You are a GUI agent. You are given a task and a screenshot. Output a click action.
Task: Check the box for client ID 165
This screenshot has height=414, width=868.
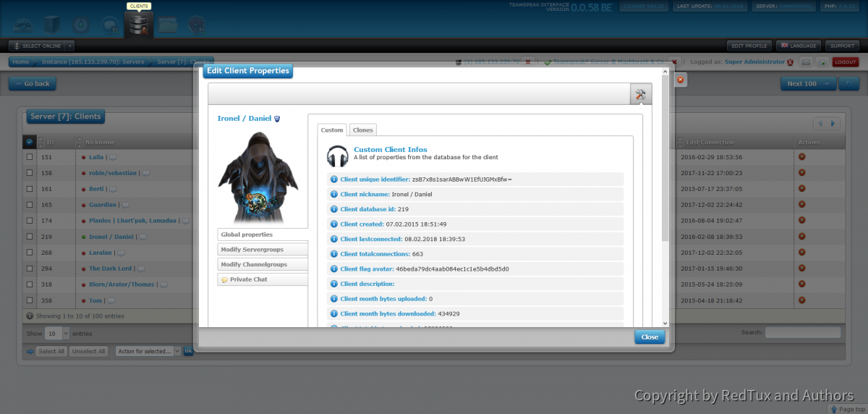coord(30,205)
